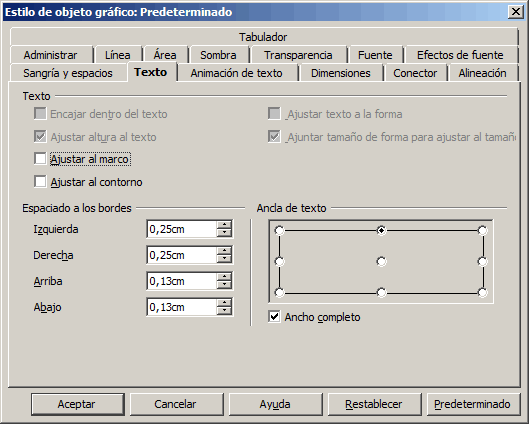Click the disabled Ajustar texto a la forma checkbox
Viewport: 529px width, 424px height.
pyautogui.click(x=274, y=114)
